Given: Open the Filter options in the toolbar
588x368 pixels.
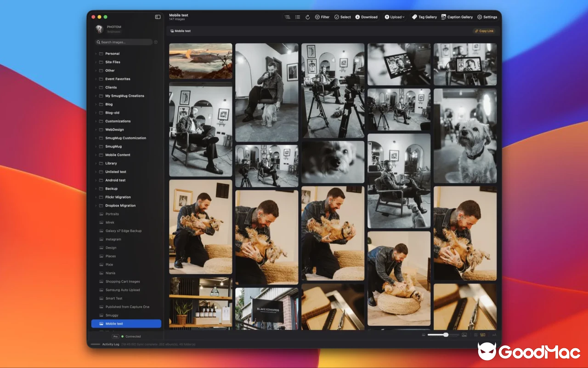Looking at the screenshot, I should tap(322, 17).
